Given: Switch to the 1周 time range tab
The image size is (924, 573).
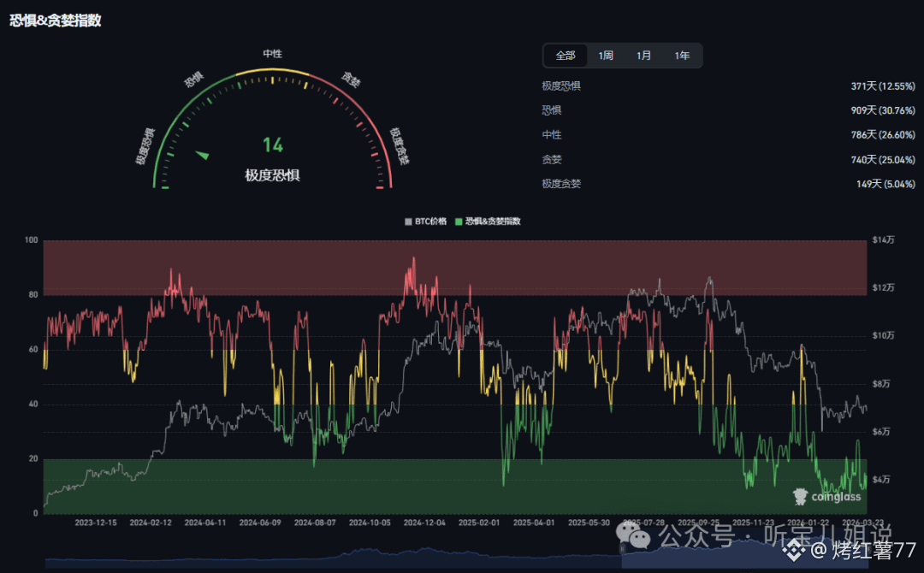Looking at the screenshot, I should click(605, 56).
